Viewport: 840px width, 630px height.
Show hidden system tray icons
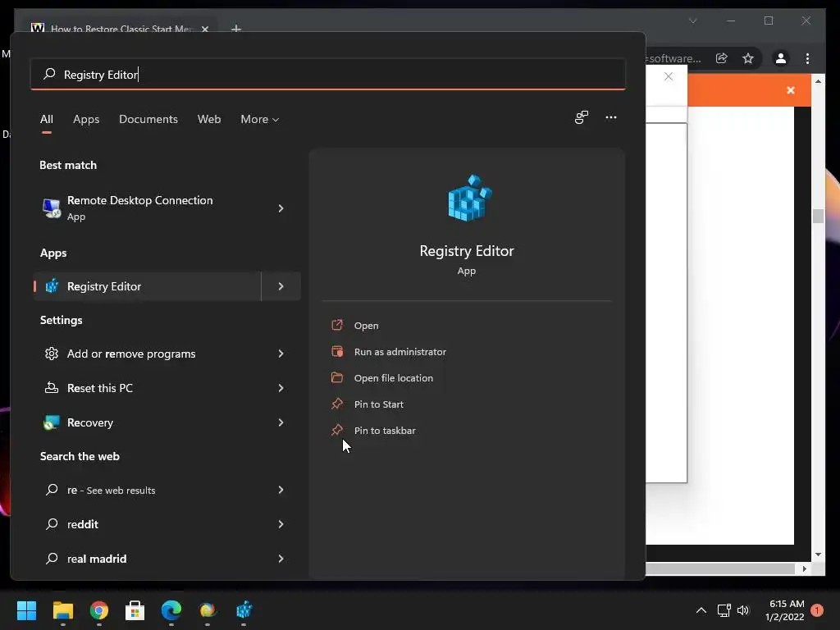tap(701, 609)
